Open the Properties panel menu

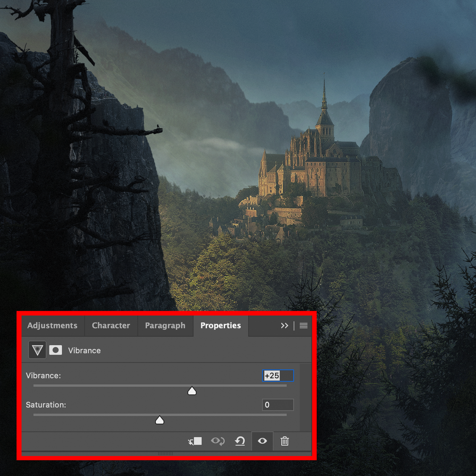(x=303, y=326)
